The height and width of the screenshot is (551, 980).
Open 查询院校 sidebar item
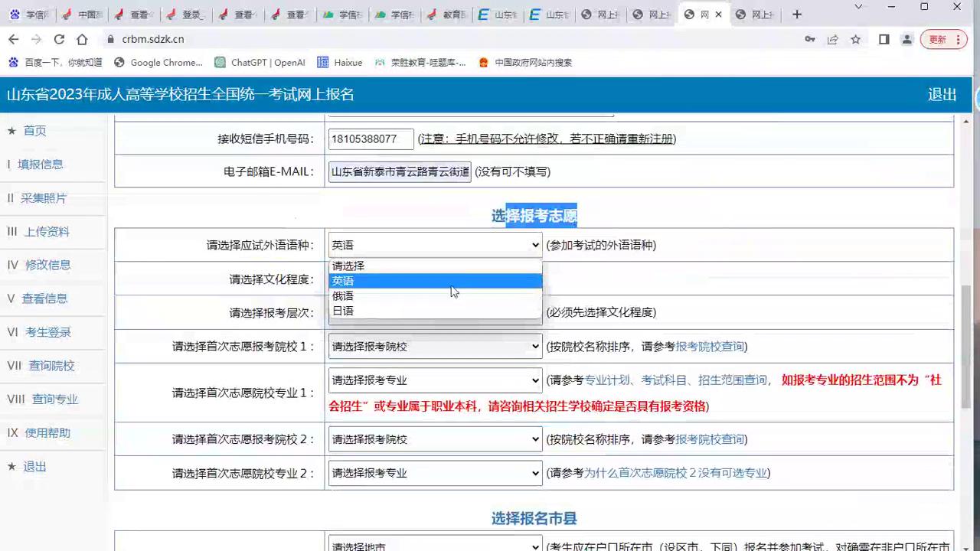tap(51, 366)
